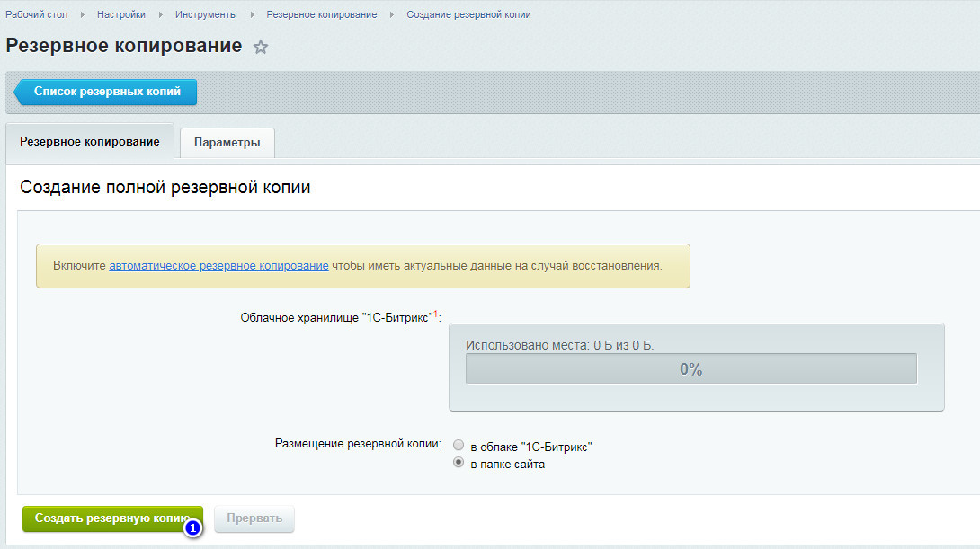Click footnote 1 next to 1С-Битрикс

coord(435,314)
